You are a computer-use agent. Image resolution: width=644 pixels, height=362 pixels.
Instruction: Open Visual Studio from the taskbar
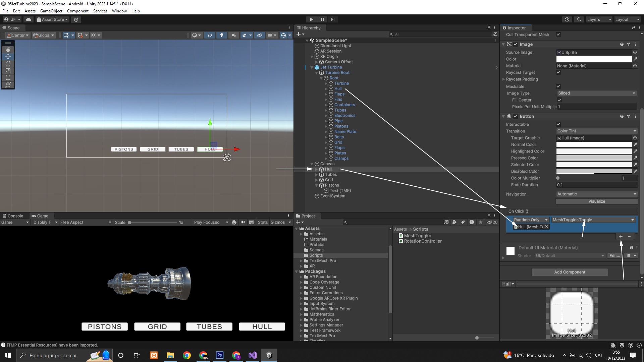(253, 355)
